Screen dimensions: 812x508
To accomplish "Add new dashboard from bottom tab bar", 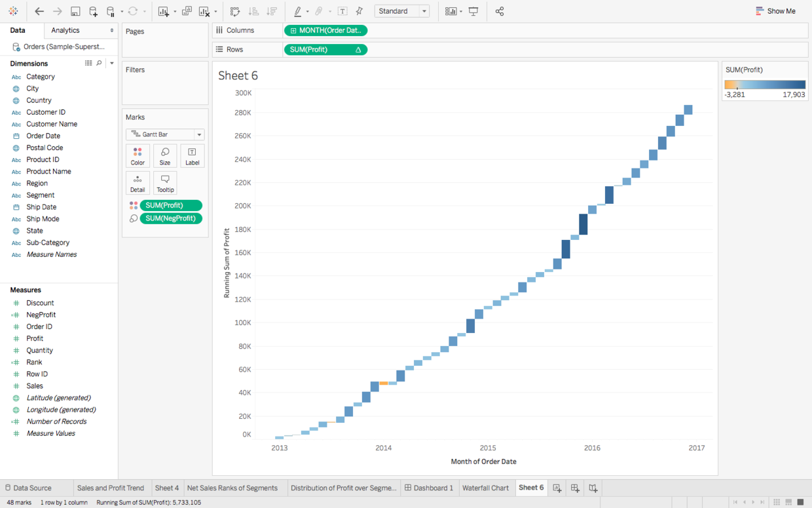I will pyautogui.click(x=575, y=488).
